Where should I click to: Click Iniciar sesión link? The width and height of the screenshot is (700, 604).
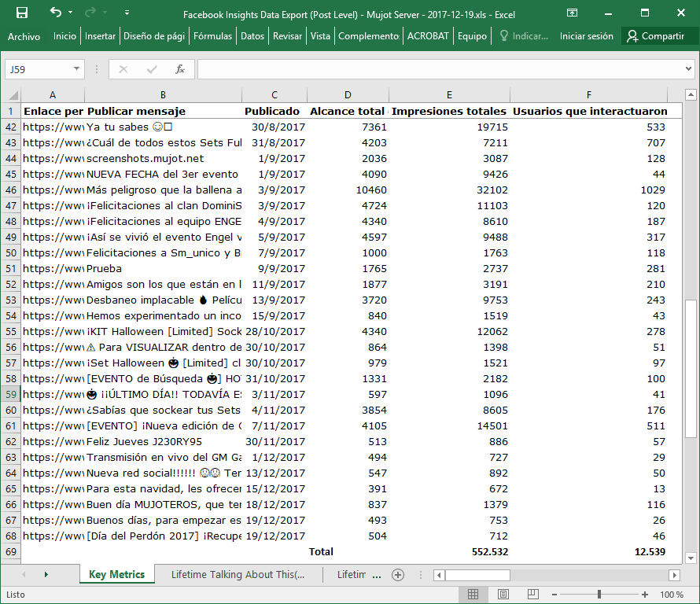tap(586, 36)
